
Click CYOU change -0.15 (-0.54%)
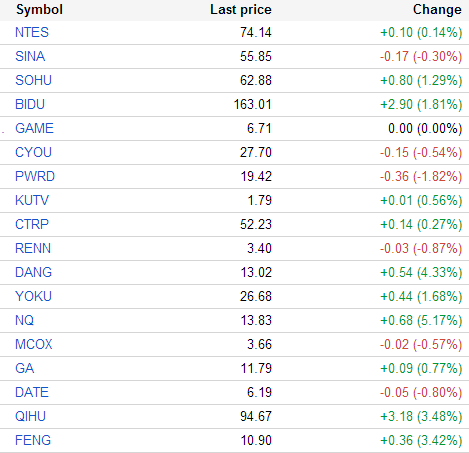pos(421,152)
